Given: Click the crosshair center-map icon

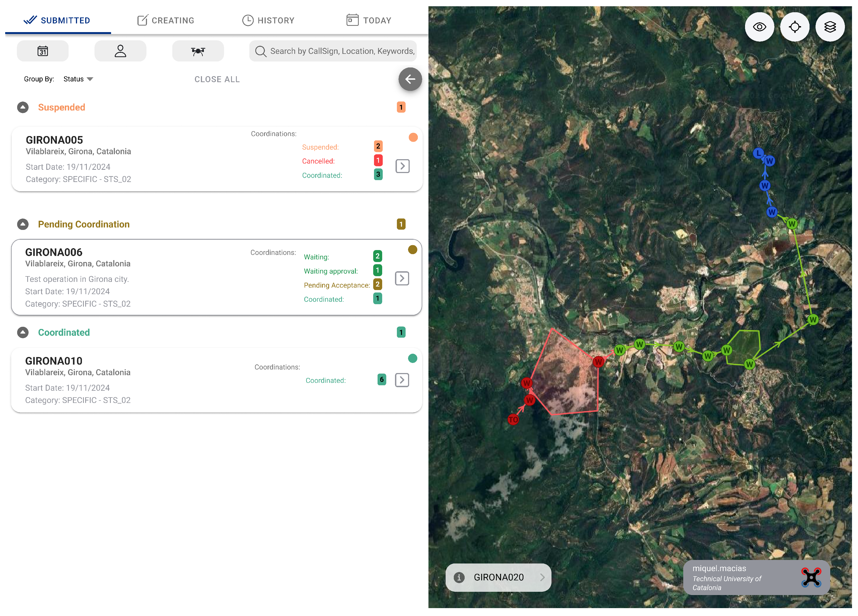Looking at the screenshot, I should tap(795, 27).
